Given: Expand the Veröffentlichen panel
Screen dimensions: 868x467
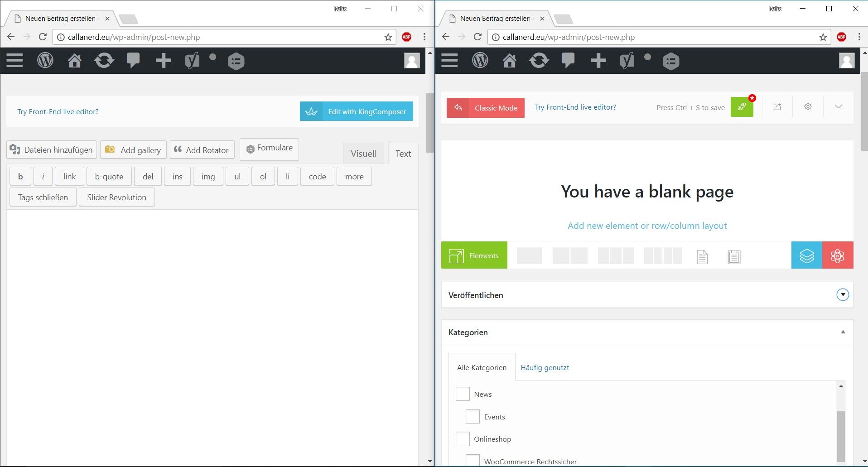Looking at the screenshot, I should click(843, 295).
